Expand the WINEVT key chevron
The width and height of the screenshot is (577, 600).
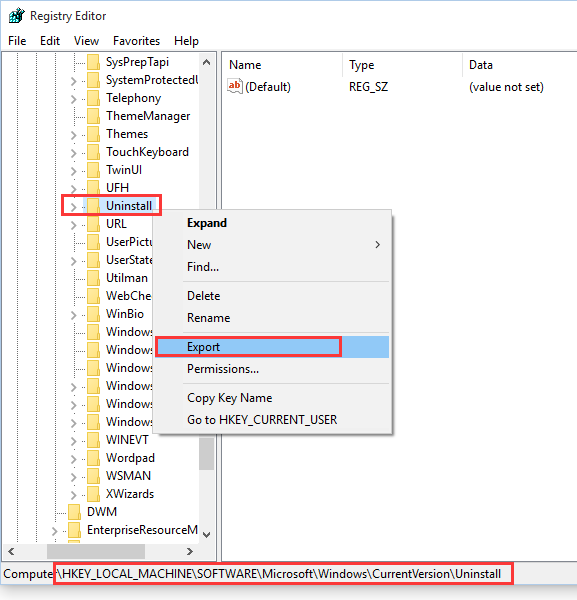(73, 440)
